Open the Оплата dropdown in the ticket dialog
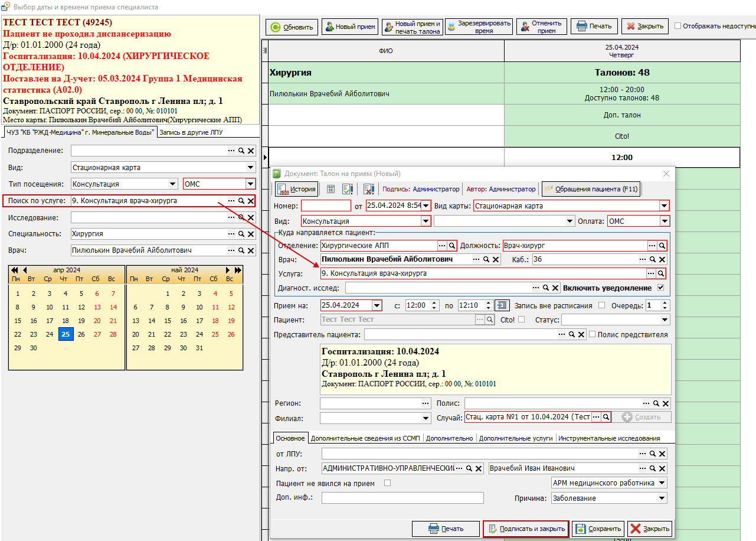 [665, 221]
